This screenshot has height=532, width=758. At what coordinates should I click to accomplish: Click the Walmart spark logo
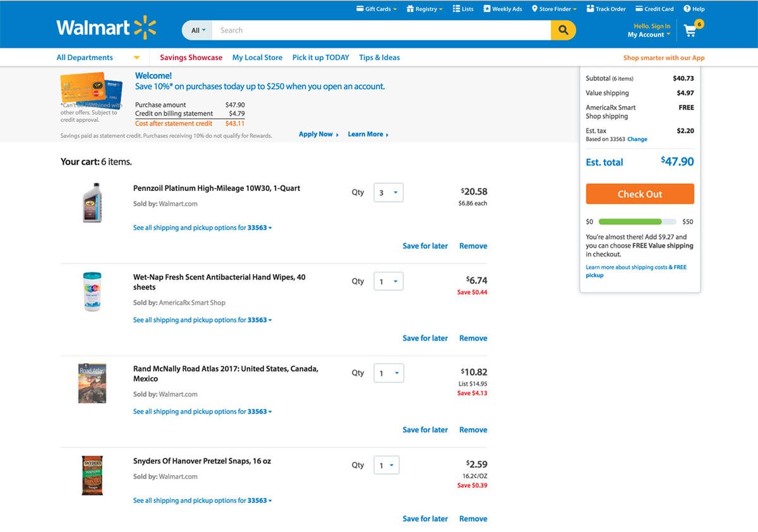pyautogui.click(x=145, y=28)
